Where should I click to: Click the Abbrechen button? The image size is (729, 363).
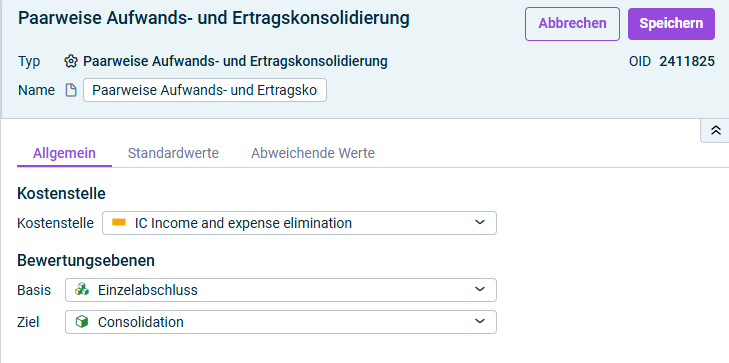(572, 24)
